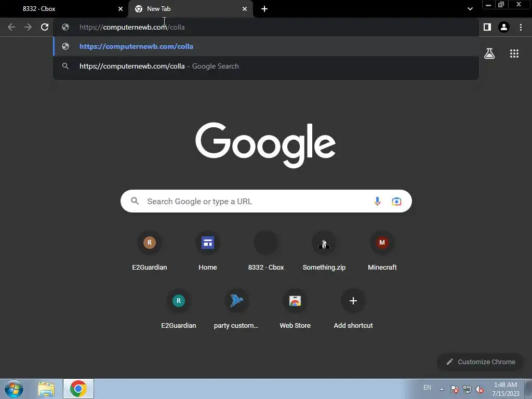The image size is (532, 399).
Task: Open the brown E2Guardian shortcut
Action: click(x=150, y=251)
